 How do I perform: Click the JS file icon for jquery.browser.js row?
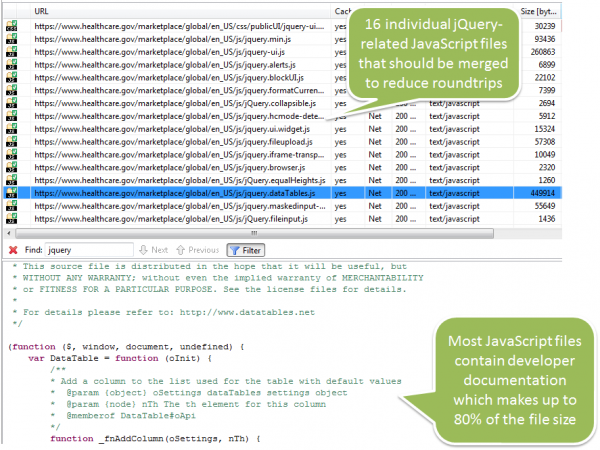click(x=11, y=168)
